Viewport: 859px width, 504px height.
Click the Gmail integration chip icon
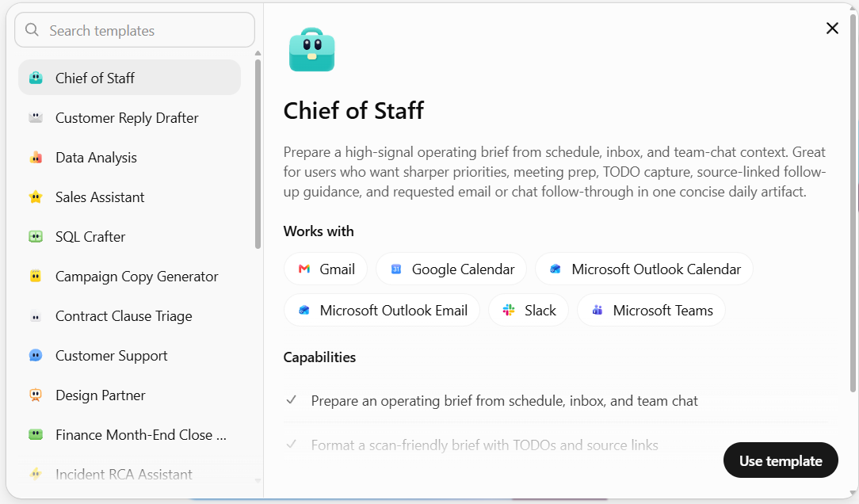pyautogui.click(x=304, y=269)
